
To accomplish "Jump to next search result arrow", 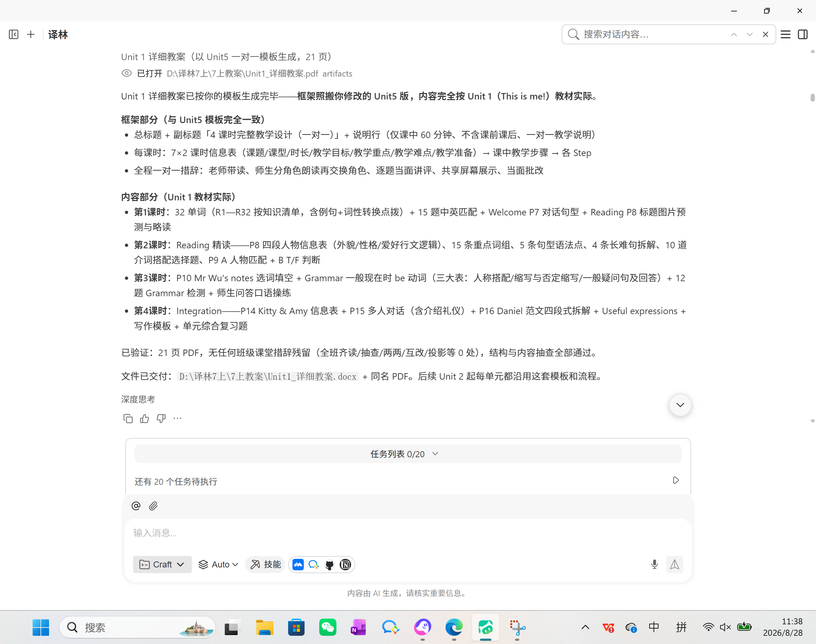I will tap(750, 34).
